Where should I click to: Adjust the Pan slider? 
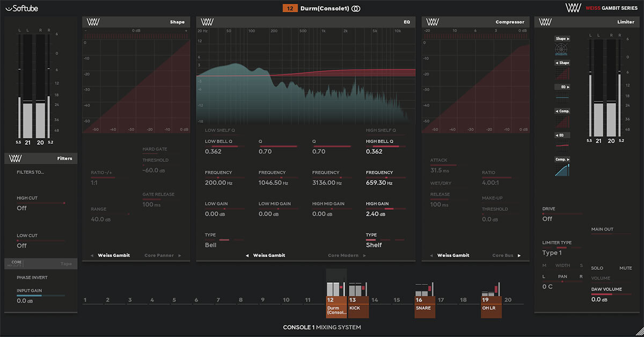[x=562, y=281]
